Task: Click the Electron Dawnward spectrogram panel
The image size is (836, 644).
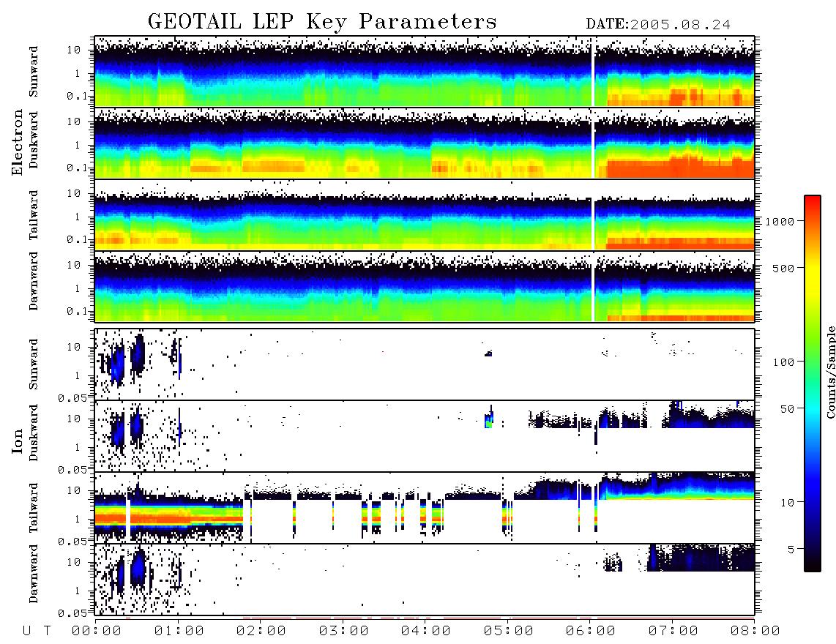Action: pos(425,286)
